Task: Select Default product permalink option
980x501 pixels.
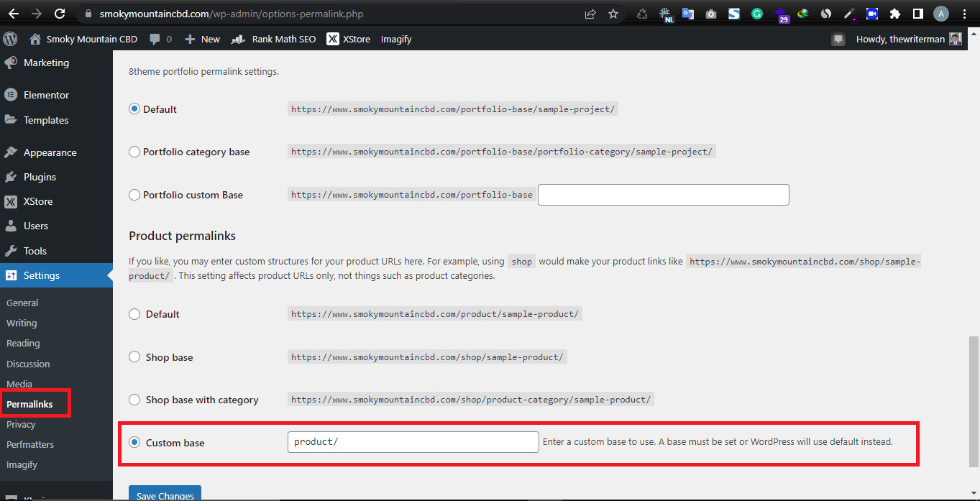Action: click(134, 314)
